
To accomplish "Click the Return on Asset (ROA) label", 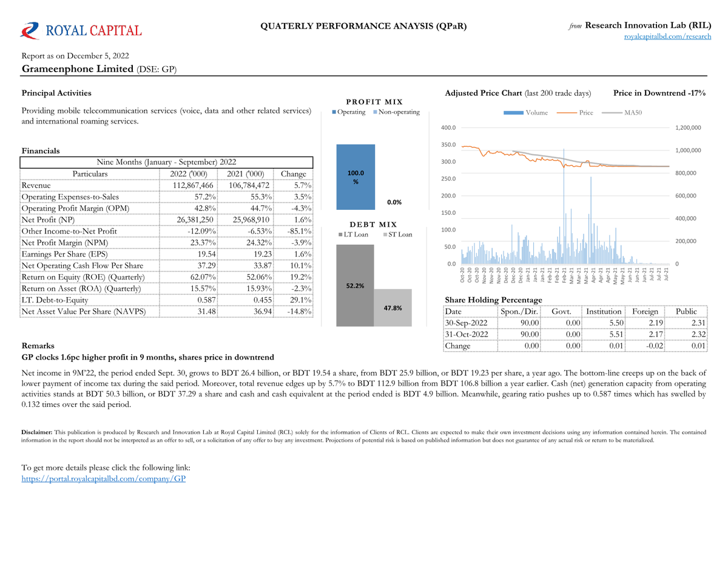I will 81,289.
